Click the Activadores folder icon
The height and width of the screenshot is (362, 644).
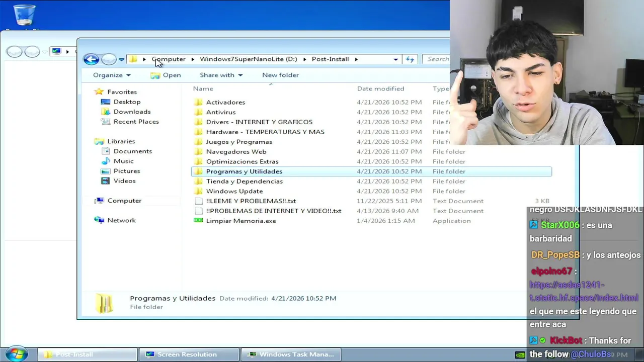(198, 102)
